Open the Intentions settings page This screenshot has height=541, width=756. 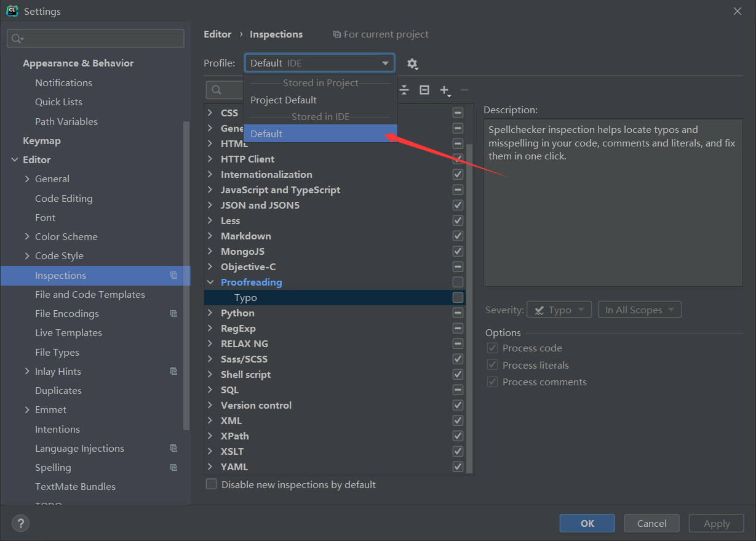57,429
